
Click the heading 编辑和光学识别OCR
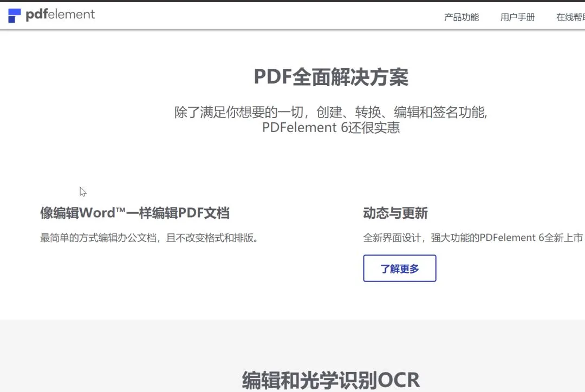pos(331,380)
